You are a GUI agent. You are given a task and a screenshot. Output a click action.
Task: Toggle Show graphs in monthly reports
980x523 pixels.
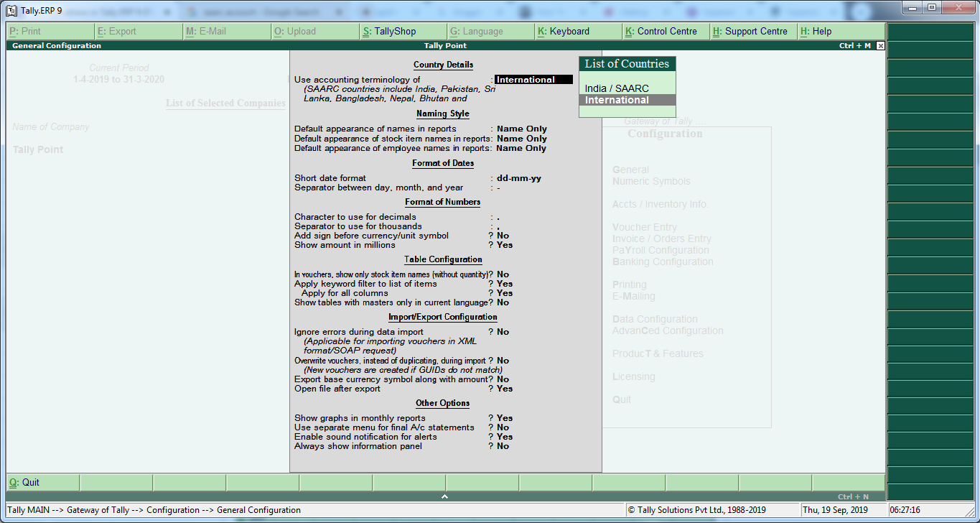(505, 418)
